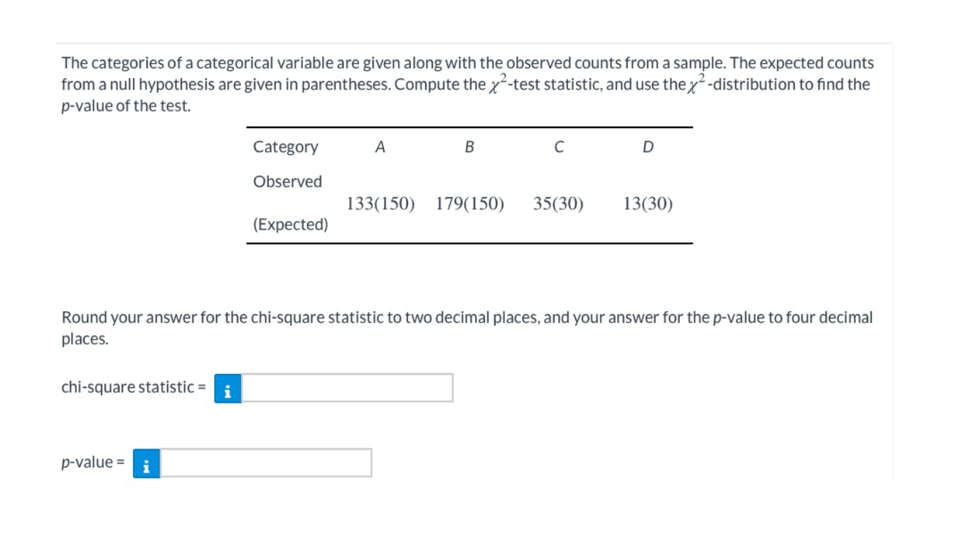Click the info icon beside p-value
Screen dimensions: 957x560
[146, 463]
